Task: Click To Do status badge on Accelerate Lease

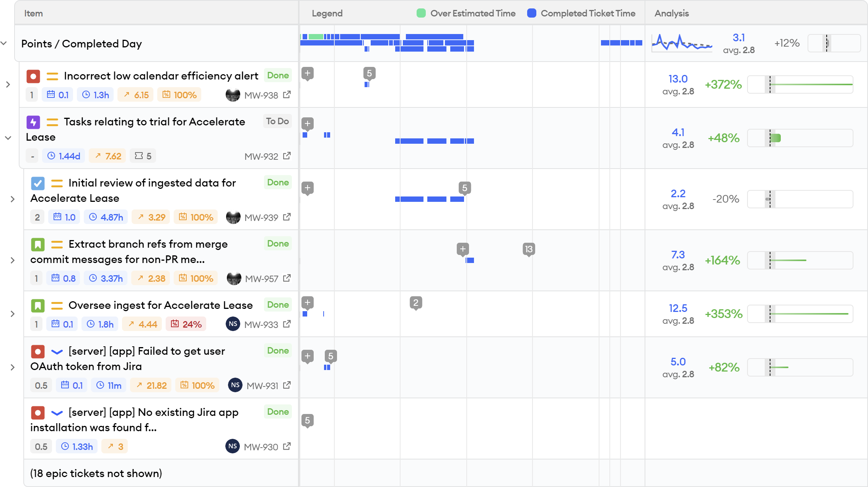Action: pyautogui.click(x=277, y=121)
